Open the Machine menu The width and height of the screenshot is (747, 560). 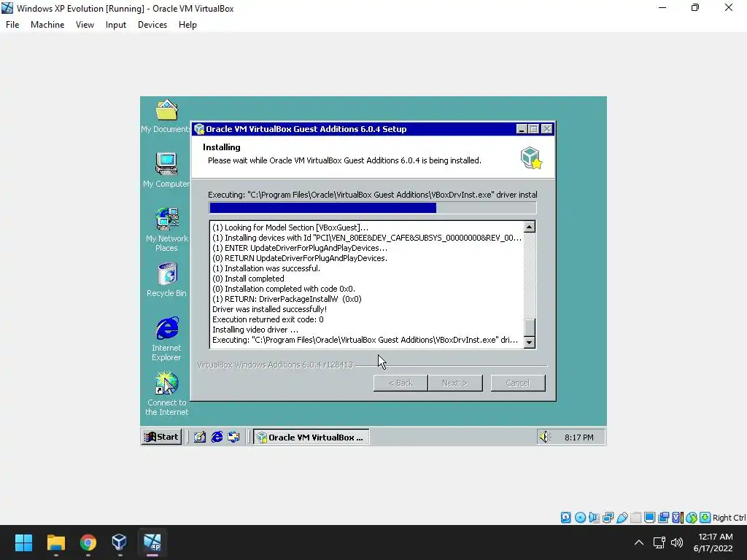click(47, 25)
